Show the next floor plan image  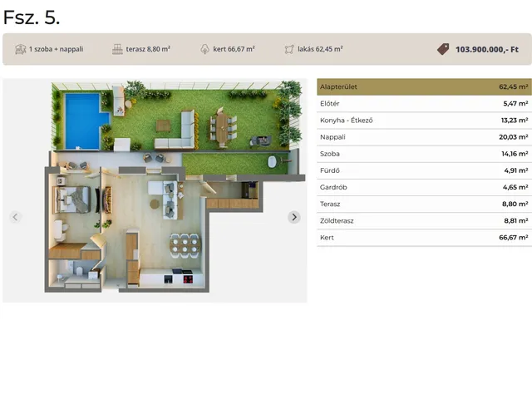[x=293, y=217]
